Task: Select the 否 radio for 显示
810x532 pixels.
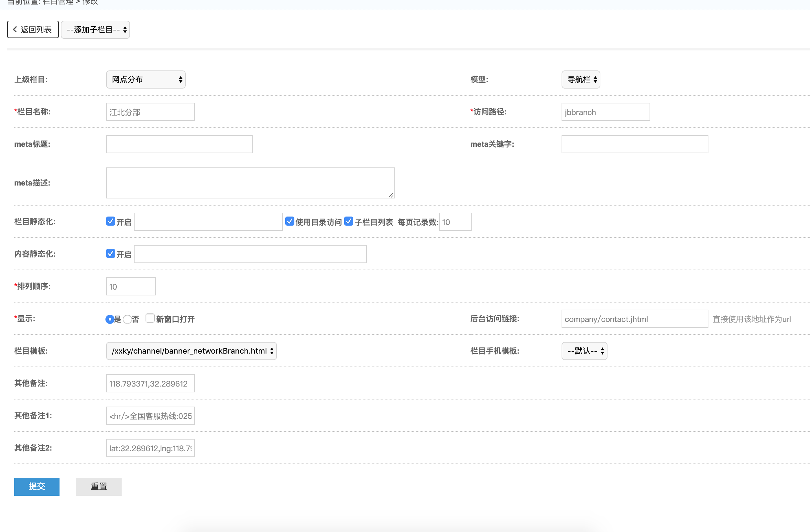Action: (127, 319)
